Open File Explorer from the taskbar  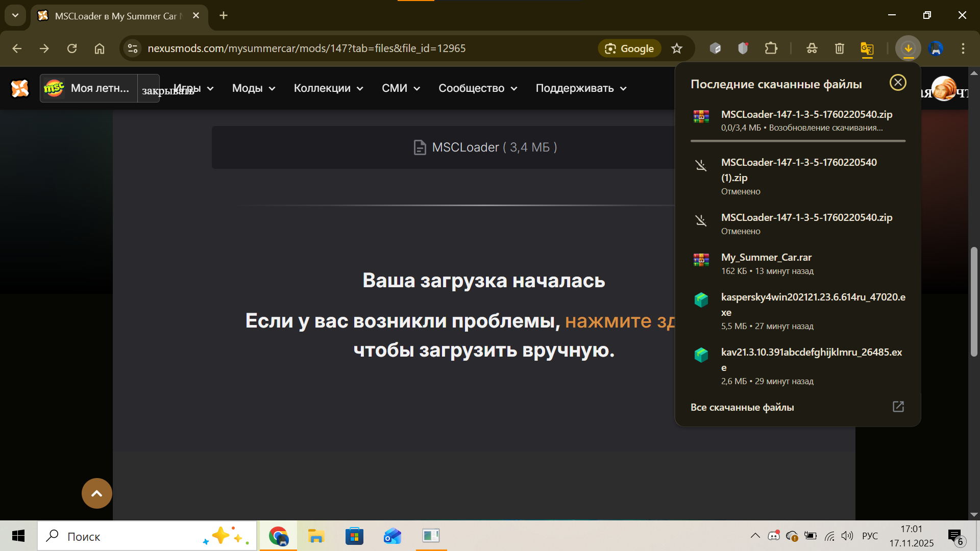point(316,536)
